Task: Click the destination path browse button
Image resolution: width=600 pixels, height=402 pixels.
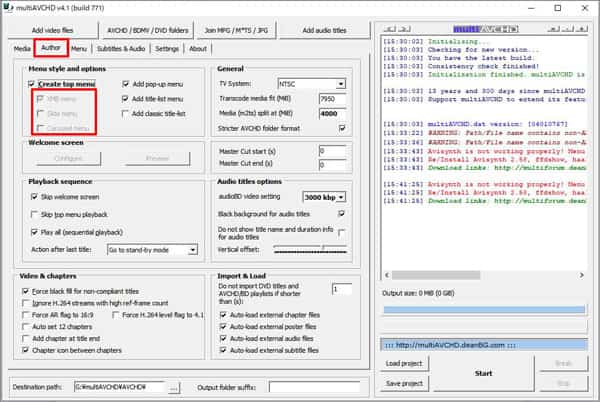Action: pos(174,386)
